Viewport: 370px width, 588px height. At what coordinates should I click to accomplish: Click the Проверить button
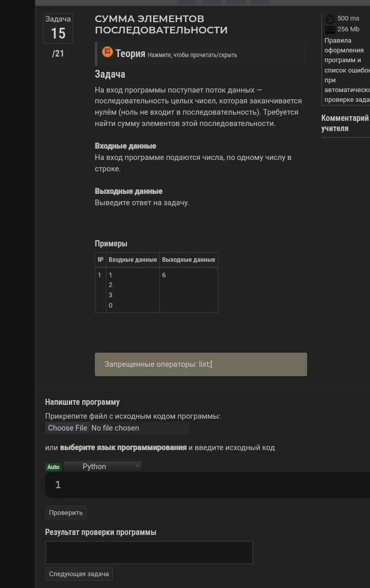pyautogui.click(x=66, y=512)
